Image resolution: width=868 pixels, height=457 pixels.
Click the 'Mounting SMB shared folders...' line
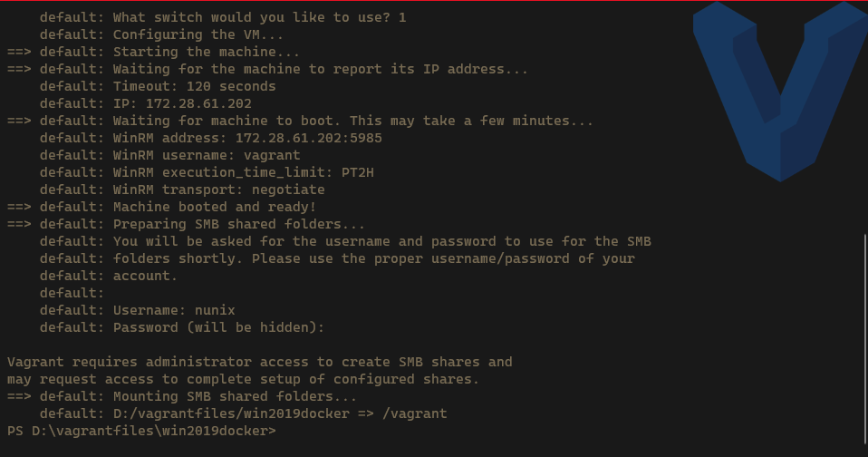(235, 396)
